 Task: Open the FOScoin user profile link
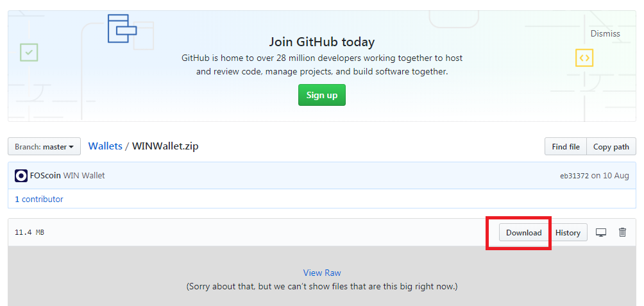[45, 175]
